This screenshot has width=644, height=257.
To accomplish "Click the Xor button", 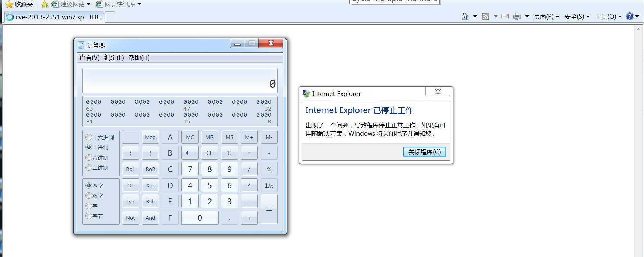I will [150, 185].
